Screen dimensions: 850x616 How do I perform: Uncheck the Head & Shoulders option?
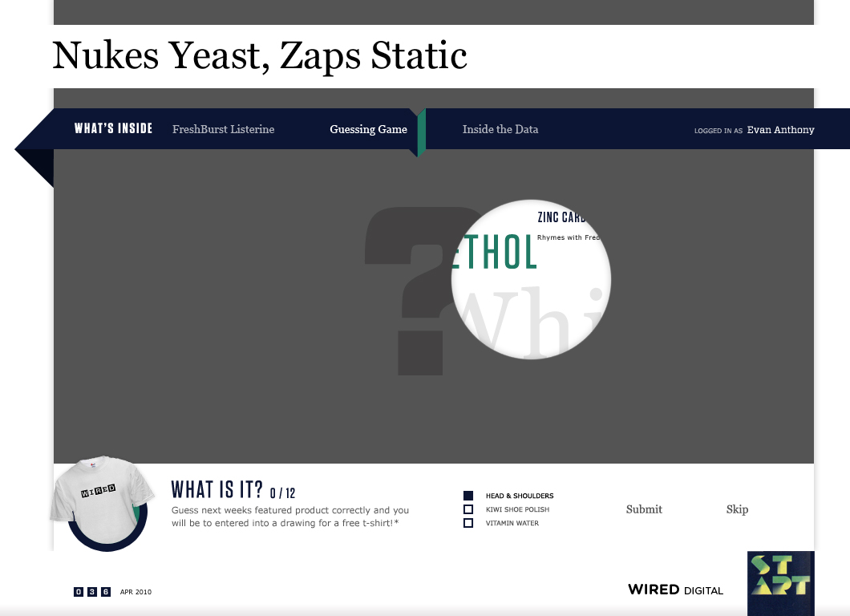coord(468,496)
